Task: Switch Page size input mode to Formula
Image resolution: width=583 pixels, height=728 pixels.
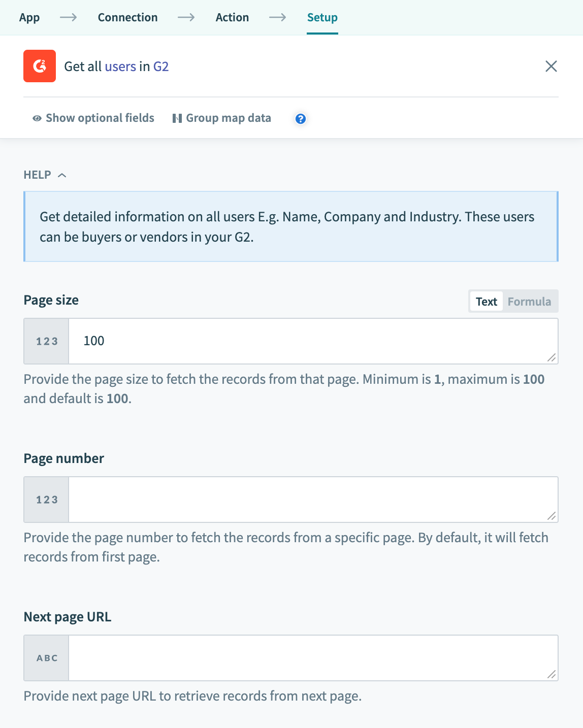Action: pyautogui.click(x=529, y=301)
